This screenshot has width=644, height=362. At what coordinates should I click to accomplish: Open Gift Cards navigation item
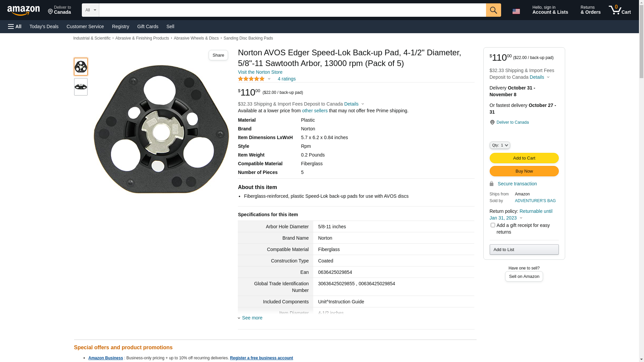tap(148, 26)
